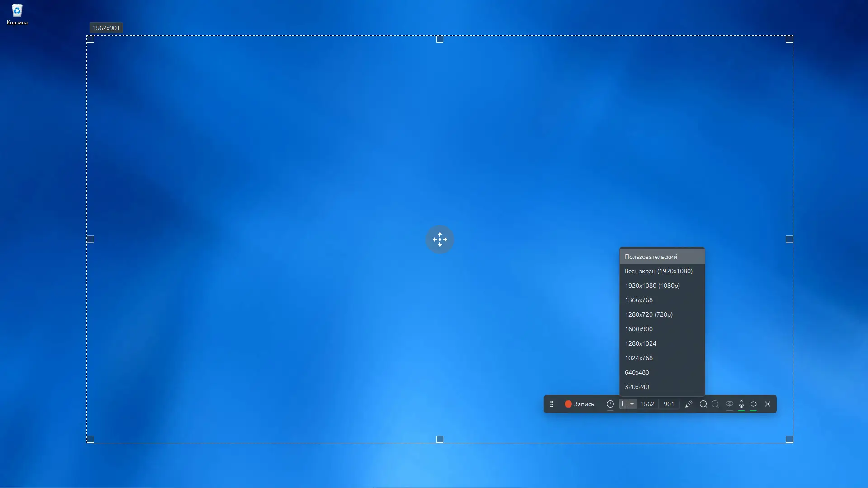Mute the microphone recording
The width and height of the screenshot is (868, 488).
click(741, 404)
